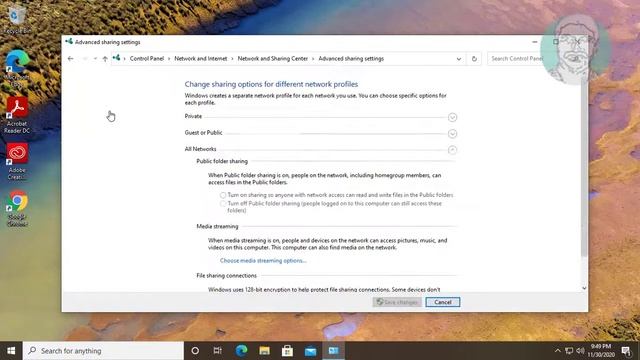640x360 pixels.
Task: Go back with the navigation back arrow
Action: tap(71, 59)
